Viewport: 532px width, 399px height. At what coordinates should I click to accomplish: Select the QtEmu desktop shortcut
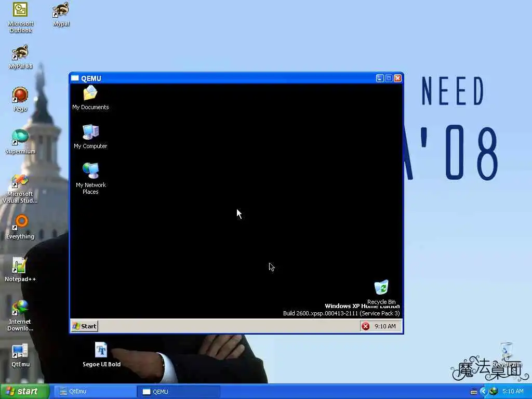tap(20, 355)
